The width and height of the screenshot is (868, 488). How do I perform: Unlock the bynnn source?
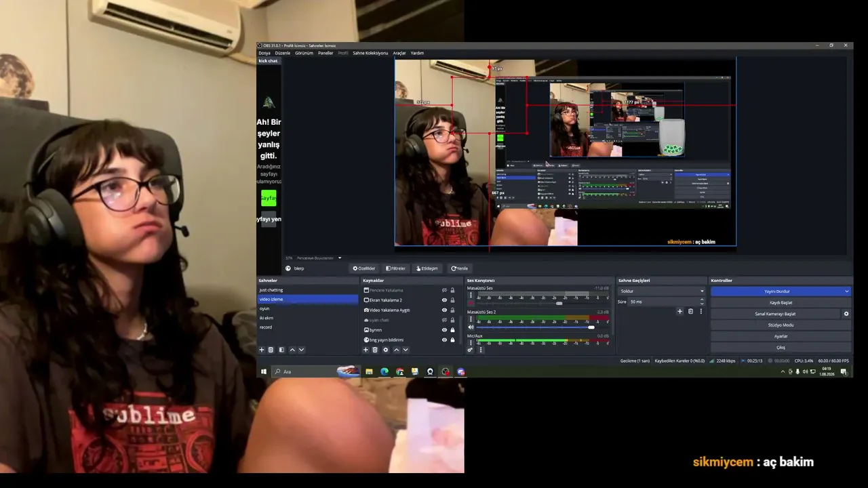coord(452,330)
